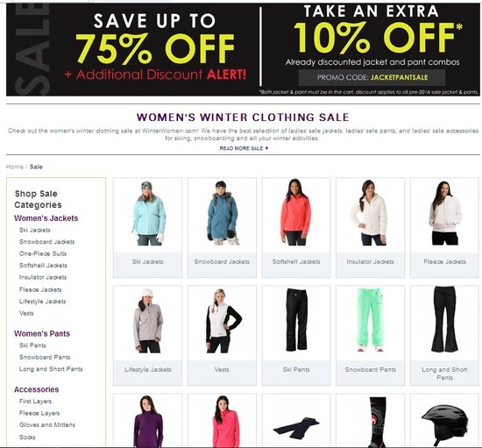Open the Long and Short Pants tile

(444, 335)
